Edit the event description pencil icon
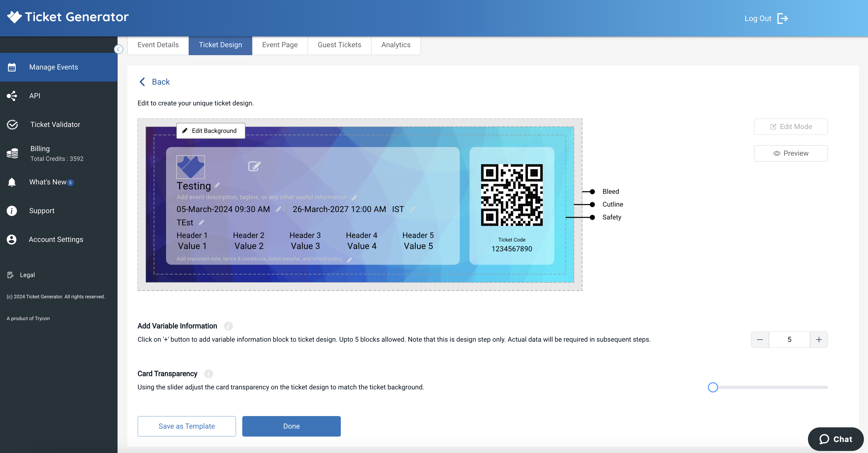Image resolution: width=868 pixels, height=453 pixels. tap(354, 198)
